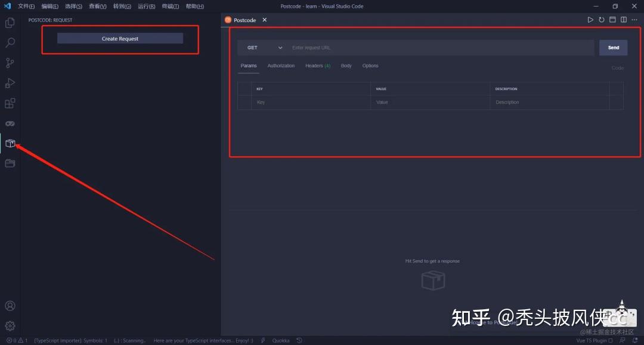Open the 编辑(E) menu

49,6
